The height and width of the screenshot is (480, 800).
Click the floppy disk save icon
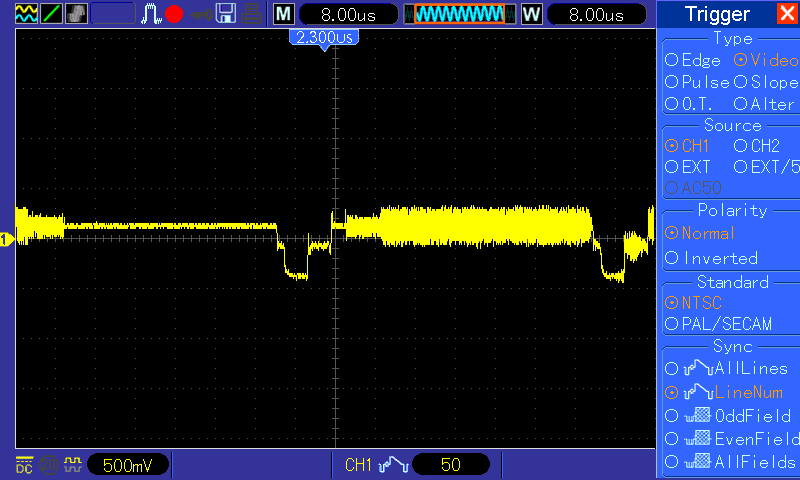(226, 14)
